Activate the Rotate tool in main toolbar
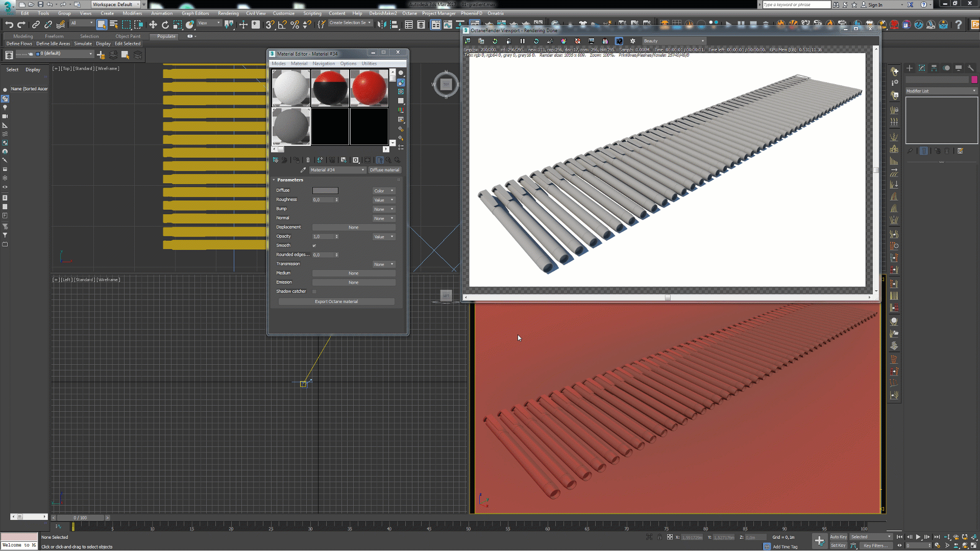 (165, 24)
